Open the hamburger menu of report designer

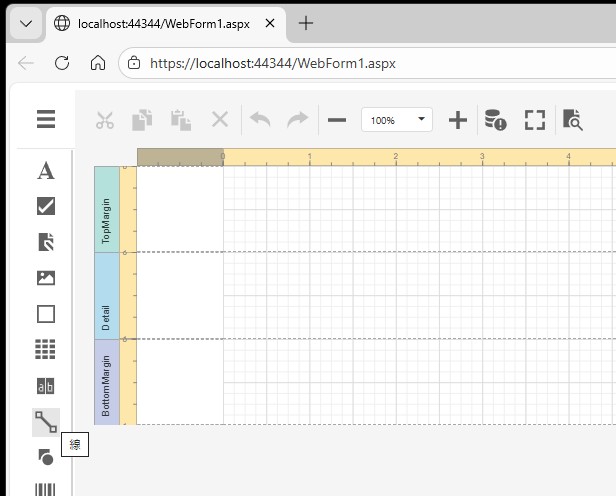pos(46,120)
